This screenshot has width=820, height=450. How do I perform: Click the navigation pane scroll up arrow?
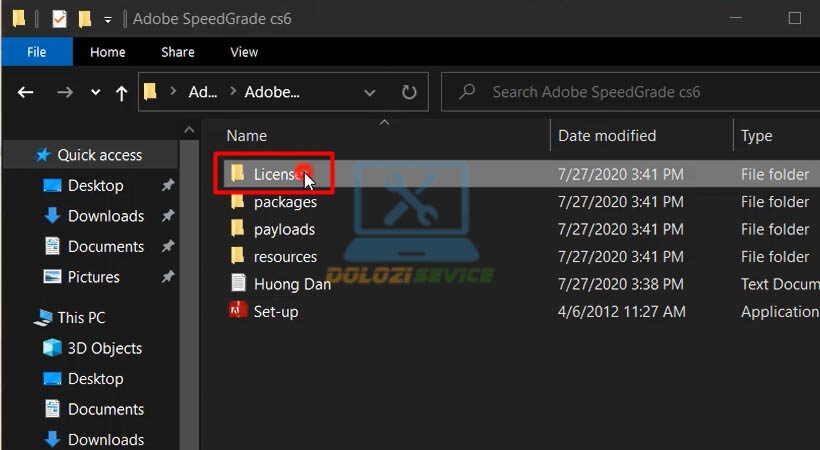click(189, 130)
